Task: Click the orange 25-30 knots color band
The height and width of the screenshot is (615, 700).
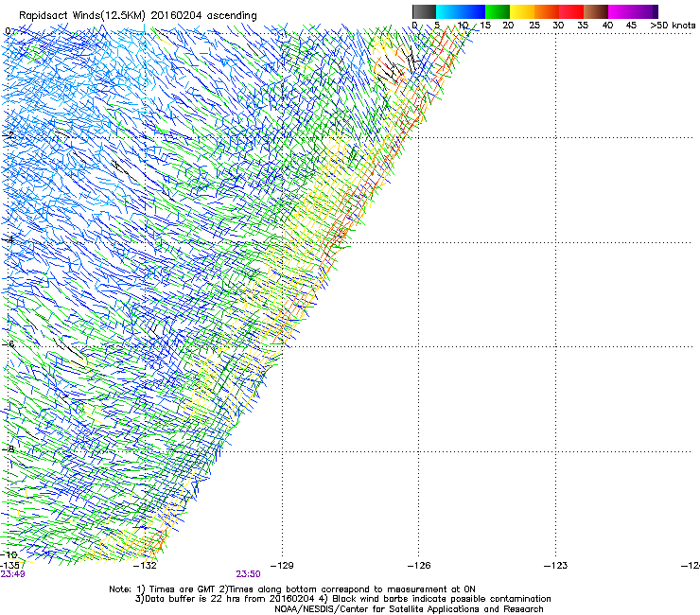Action: pos(547,11)
